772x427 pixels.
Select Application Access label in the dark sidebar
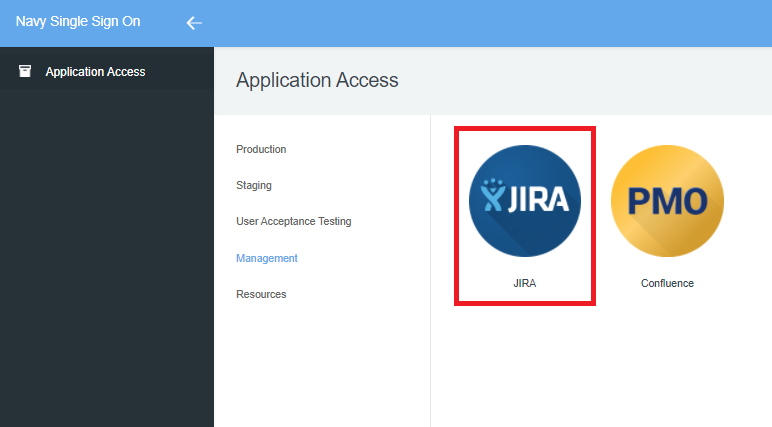(x=95, y=72)
